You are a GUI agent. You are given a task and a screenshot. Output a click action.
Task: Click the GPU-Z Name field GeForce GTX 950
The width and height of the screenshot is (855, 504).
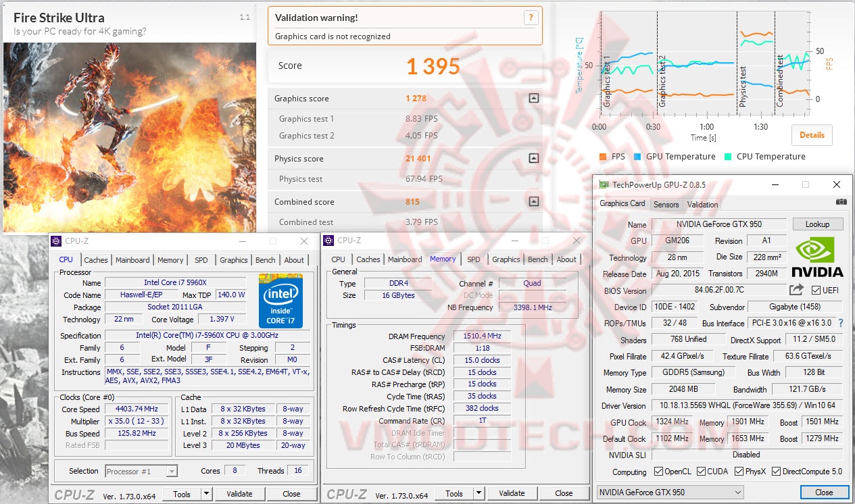pyautogui.click(x=719, y=224)
